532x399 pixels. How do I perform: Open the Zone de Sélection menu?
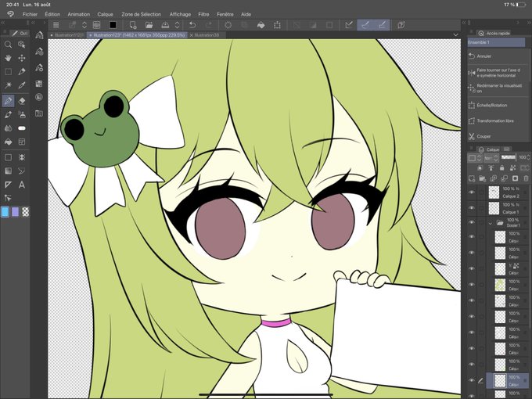141,14
